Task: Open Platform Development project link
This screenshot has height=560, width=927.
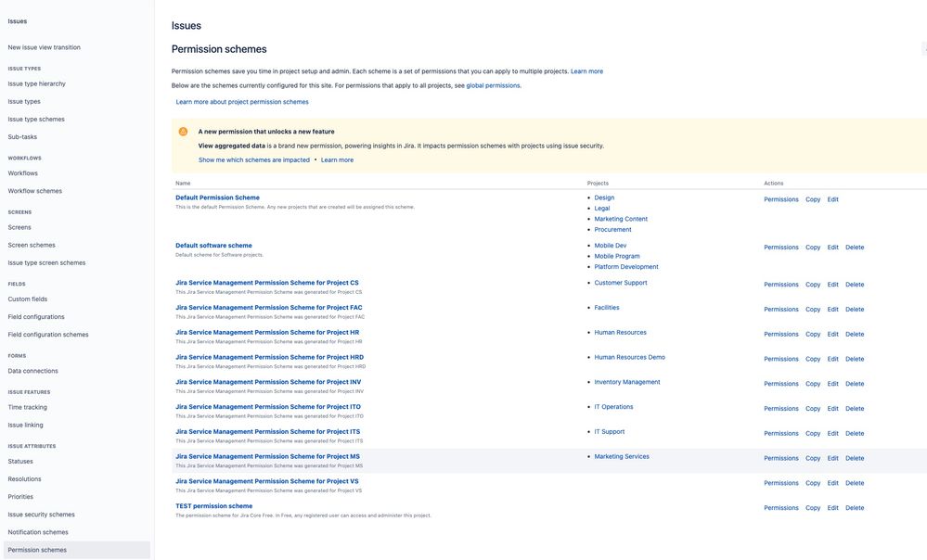Action: [x=626, y=267]
